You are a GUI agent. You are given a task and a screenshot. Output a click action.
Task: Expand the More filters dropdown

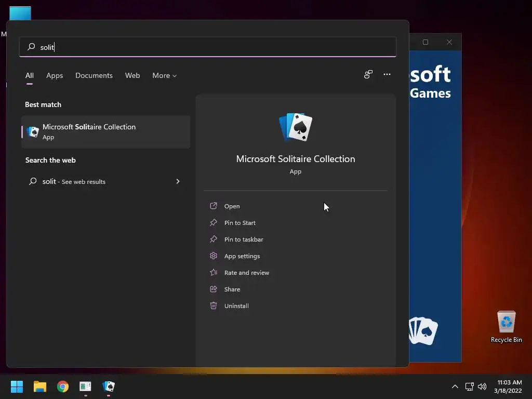click(x=165, y=75)
